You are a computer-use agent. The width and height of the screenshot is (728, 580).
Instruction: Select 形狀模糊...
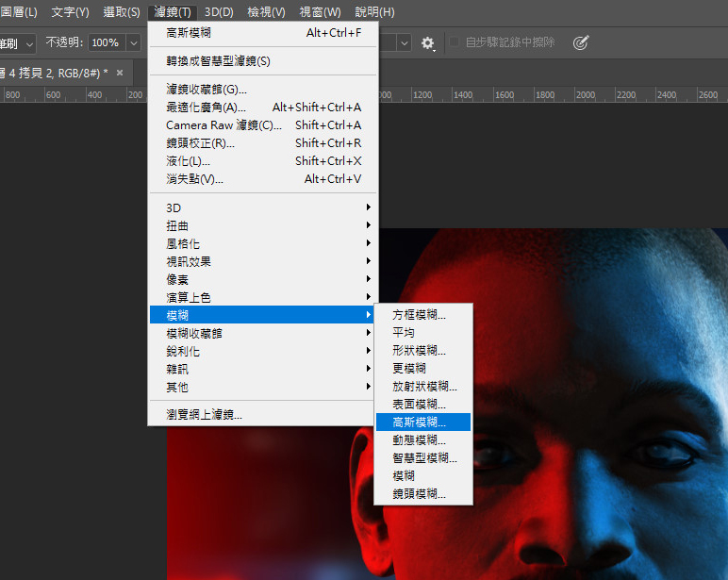(423, 351)
